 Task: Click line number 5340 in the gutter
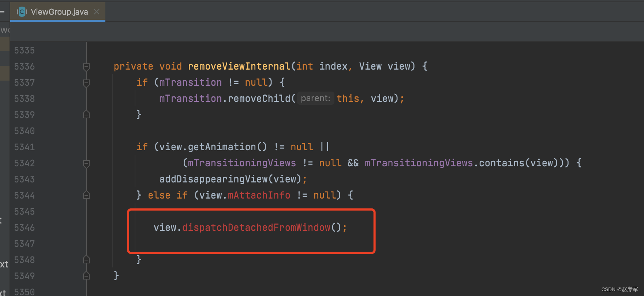pos(25,131)
